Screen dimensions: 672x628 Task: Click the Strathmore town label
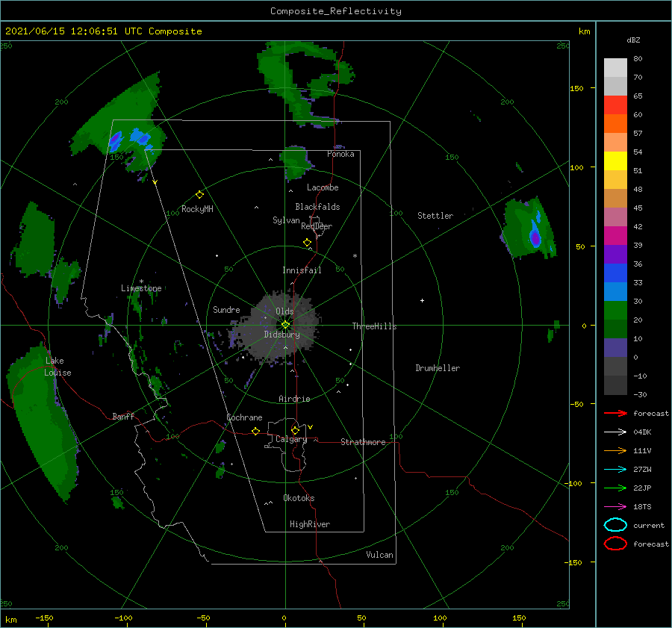point(363,442)
